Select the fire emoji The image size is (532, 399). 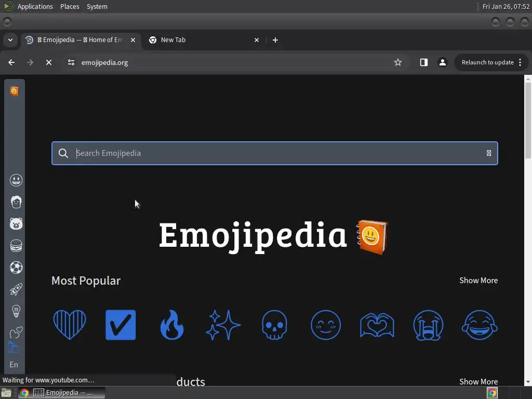coord(172,325)
